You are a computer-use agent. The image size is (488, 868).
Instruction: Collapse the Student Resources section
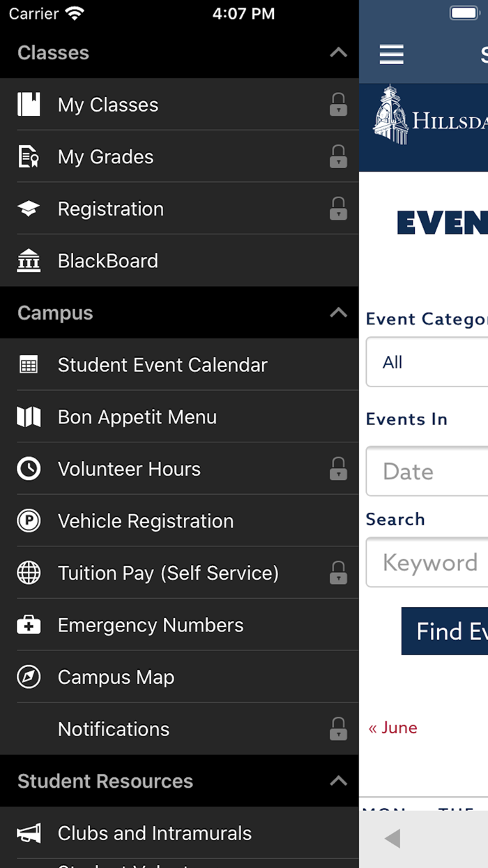click(x=338, y=781)
